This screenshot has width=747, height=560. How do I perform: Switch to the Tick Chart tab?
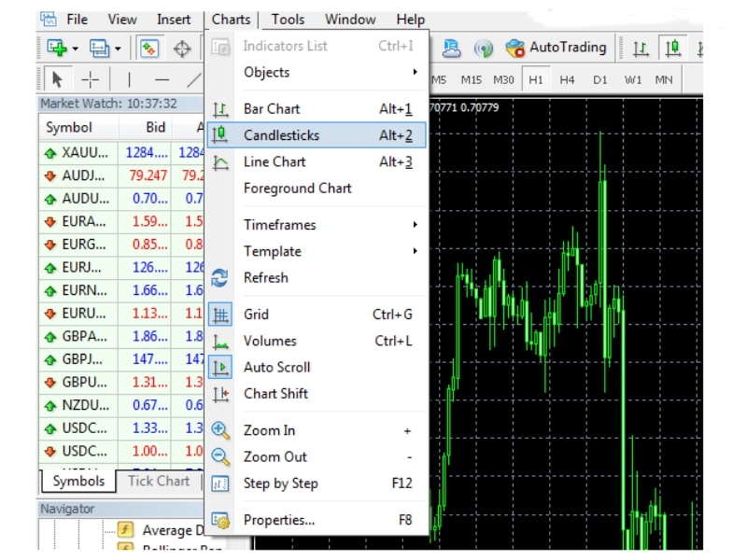(158, 482)
